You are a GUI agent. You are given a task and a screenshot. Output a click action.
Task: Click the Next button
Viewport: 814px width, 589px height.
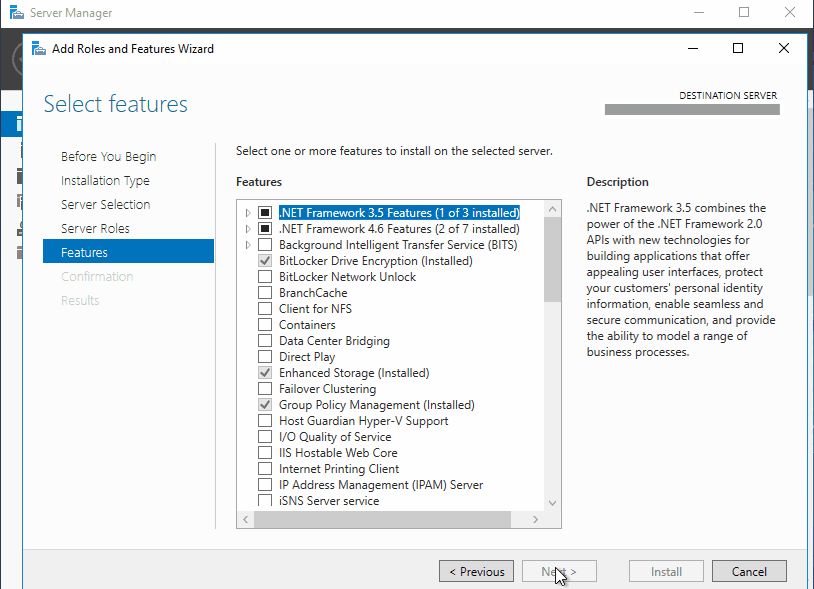point(559,571)
